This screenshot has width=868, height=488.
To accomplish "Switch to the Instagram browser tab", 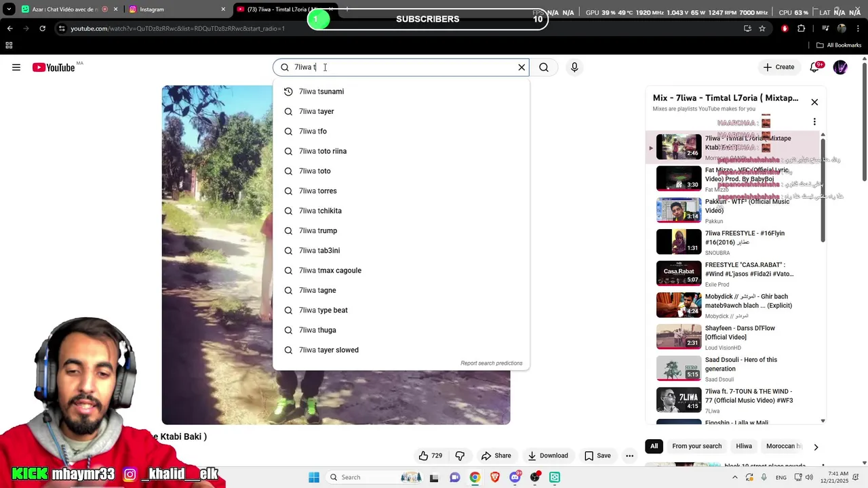I will click(x=178, y=9).
